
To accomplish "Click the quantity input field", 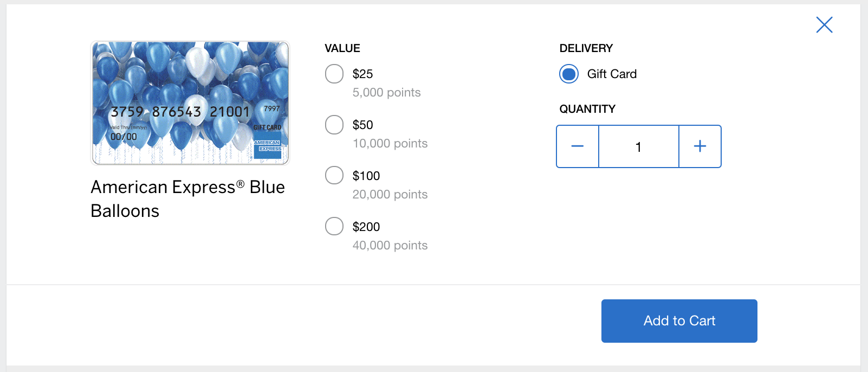I will click(x=638, y=146).
